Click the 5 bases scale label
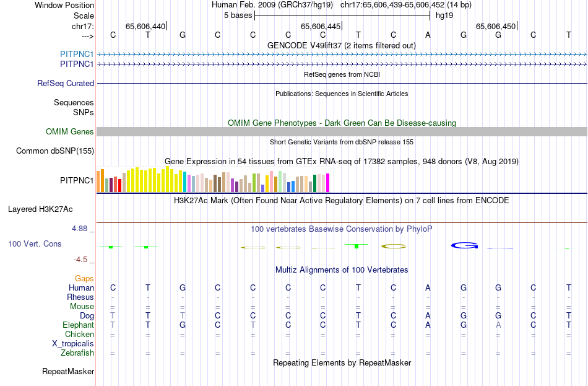This screenshot has height=386, width=588. click(238, 15)
